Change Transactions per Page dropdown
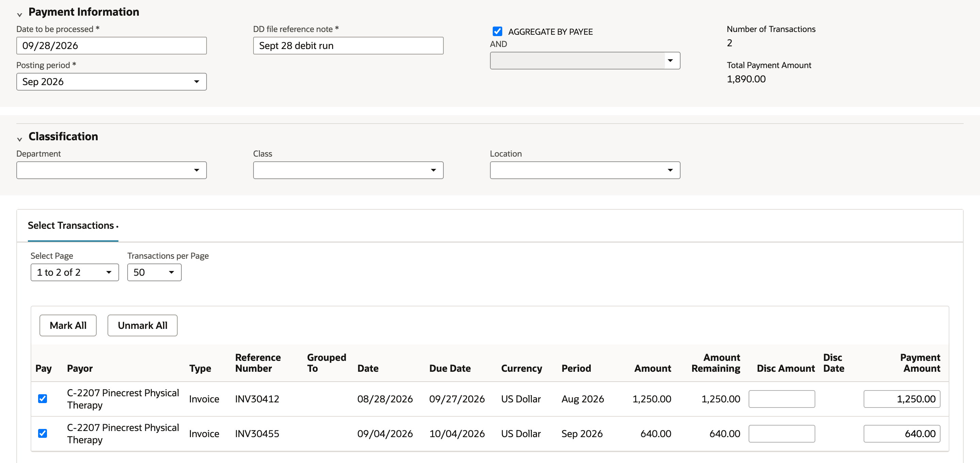The width and height of the screenshot is (980, 463). coord(154,272)
